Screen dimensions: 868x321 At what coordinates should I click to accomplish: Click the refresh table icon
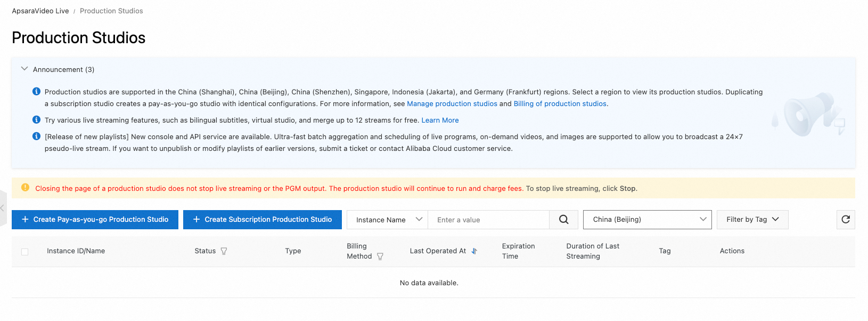846,220
